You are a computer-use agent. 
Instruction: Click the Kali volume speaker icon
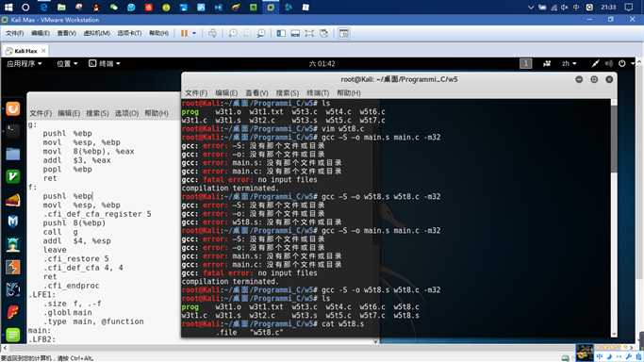(609, 63)
